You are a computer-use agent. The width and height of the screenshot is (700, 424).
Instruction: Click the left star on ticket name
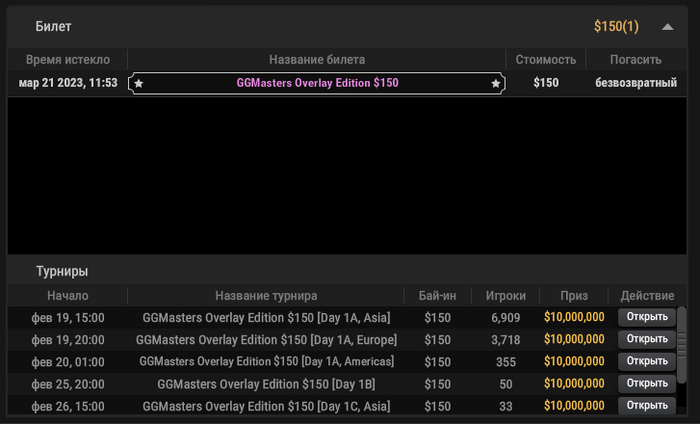(139, 83)
